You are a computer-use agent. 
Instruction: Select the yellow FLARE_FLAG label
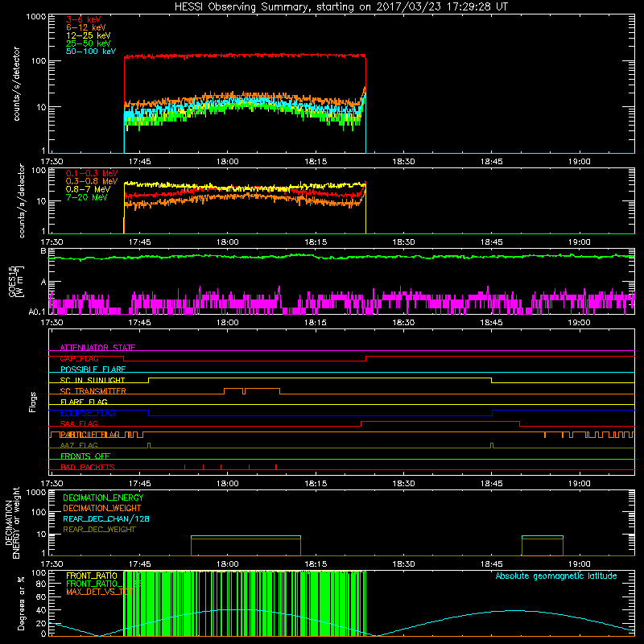pos(84,402)
